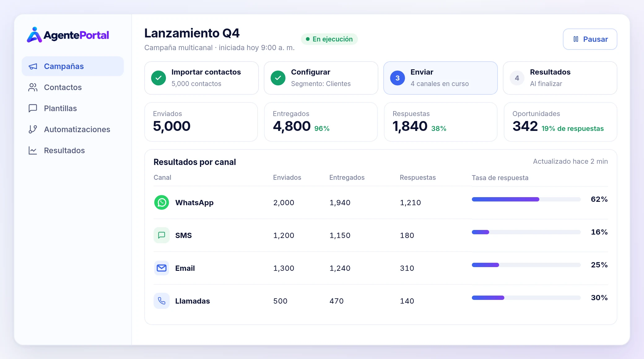The width and height of the screenshot is (644, 359).
Task: Click the Llamadas phone icon
Action: (162, 301)
